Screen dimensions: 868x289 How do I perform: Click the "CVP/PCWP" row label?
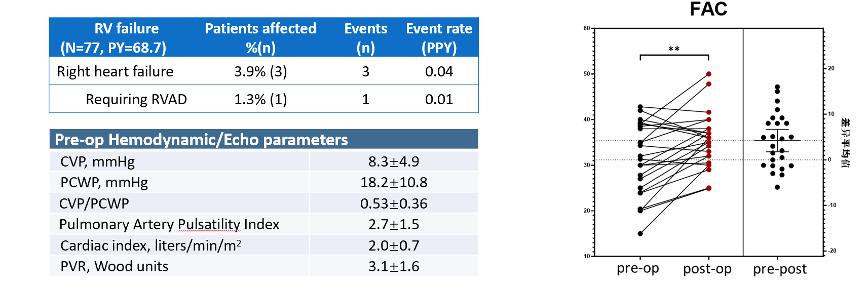point(94,203)
